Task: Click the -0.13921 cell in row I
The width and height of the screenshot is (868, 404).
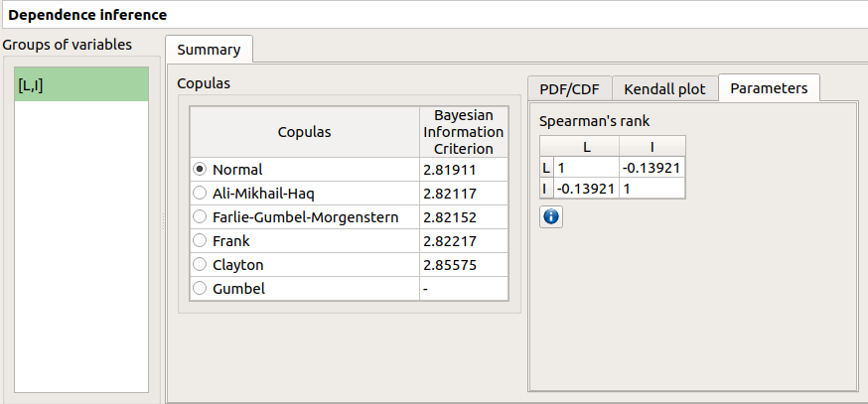Action: point(586,188)
